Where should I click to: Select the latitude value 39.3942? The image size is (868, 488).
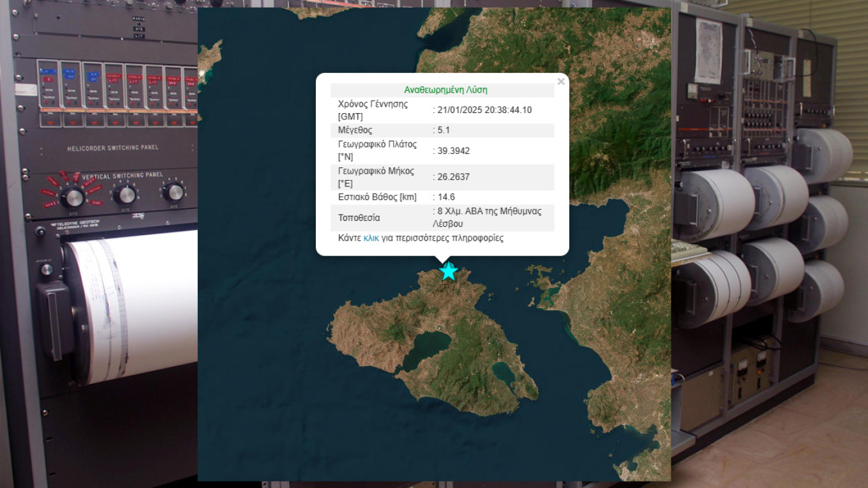453,151
